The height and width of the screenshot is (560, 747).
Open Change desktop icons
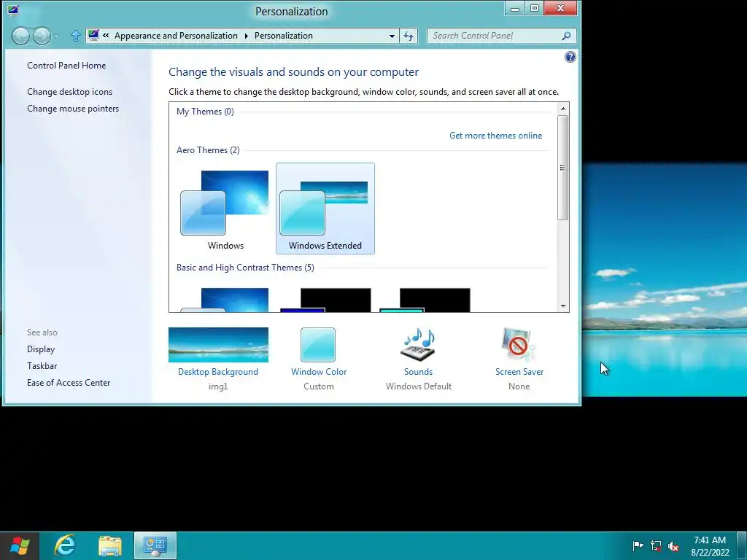(x=69, y=92)
